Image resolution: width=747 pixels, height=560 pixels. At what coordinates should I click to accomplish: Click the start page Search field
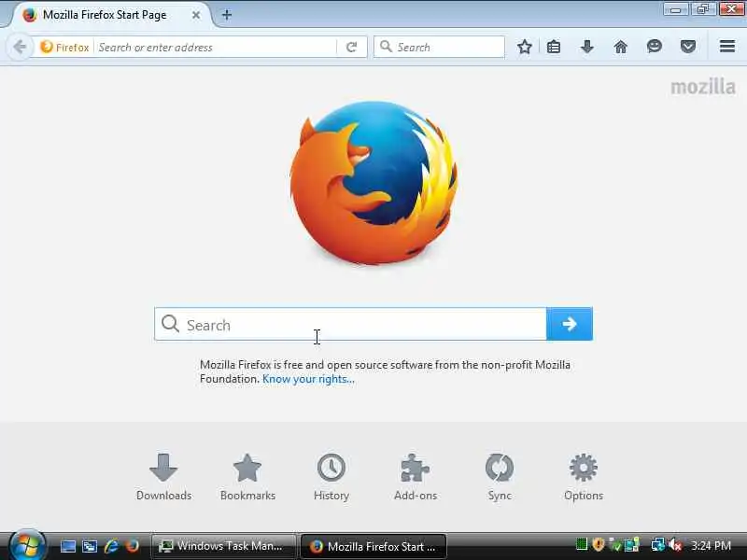coord(350,324)
